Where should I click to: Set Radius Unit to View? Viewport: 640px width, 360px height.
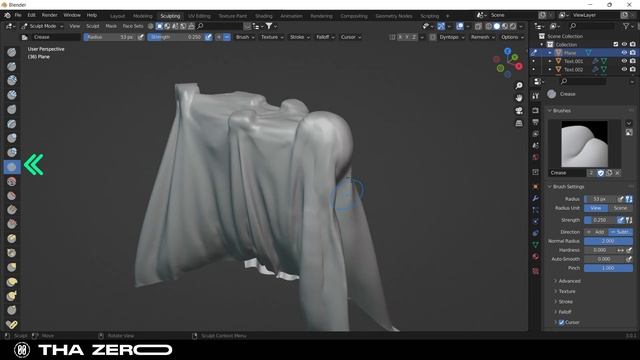596,208
